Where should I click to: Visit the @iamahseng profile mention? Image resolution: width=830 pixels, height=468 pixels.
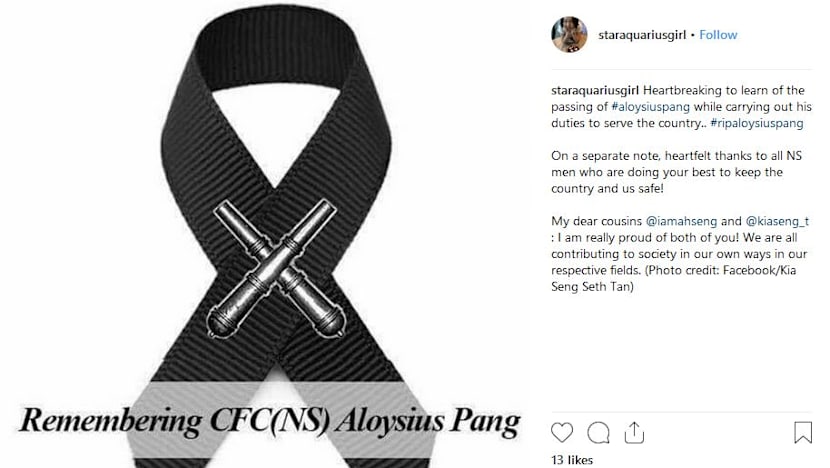click(681, 221)
